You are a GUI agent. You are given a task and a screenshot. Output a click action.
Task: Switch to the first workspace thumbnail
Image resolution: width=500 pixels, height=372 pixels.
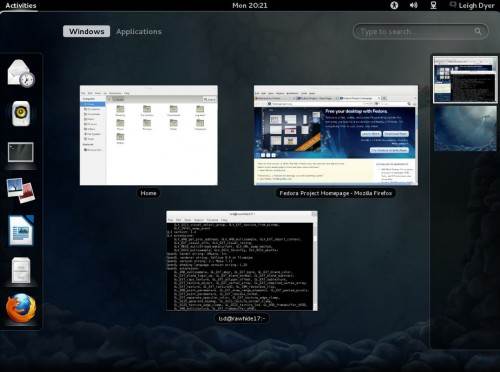pyautogui.click(x=465, y=80)
